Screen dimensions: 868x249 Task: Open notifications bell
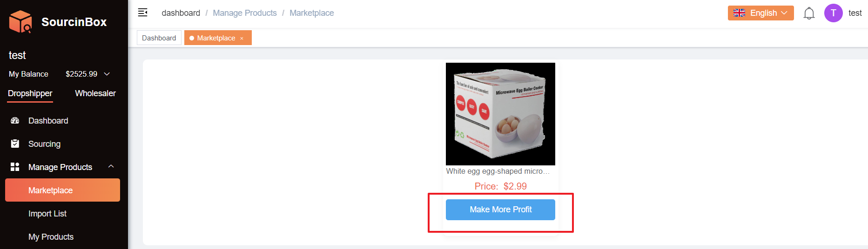(x=809, y=13)
